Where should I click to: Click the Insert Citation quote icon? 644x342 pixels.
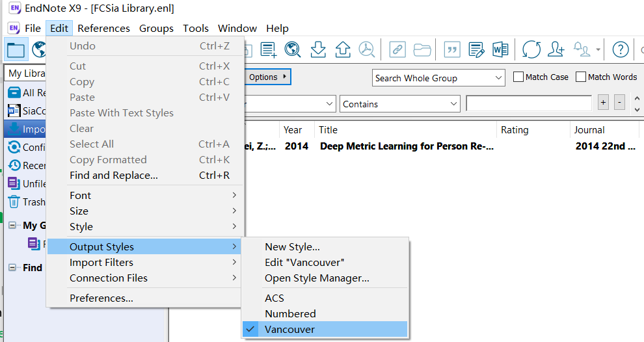pyautogui.click(x=452, y=49)
